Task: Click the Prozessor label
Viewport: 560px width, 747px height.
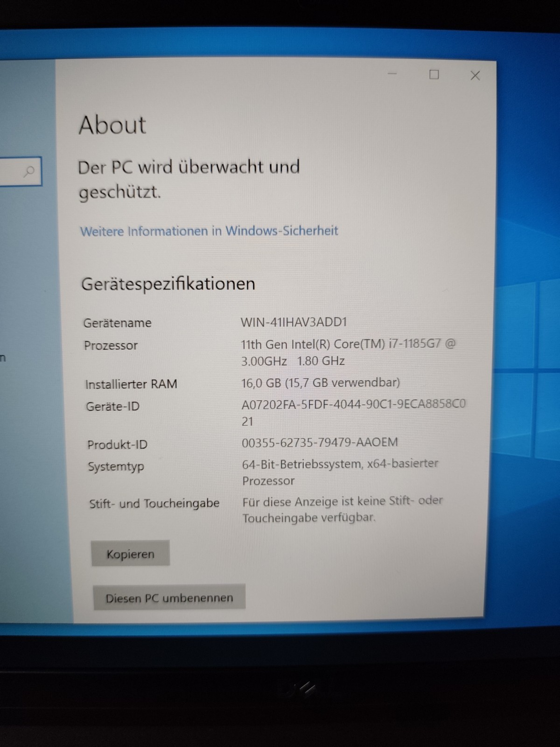Action: pyautogui.click(x=111, y=345)
